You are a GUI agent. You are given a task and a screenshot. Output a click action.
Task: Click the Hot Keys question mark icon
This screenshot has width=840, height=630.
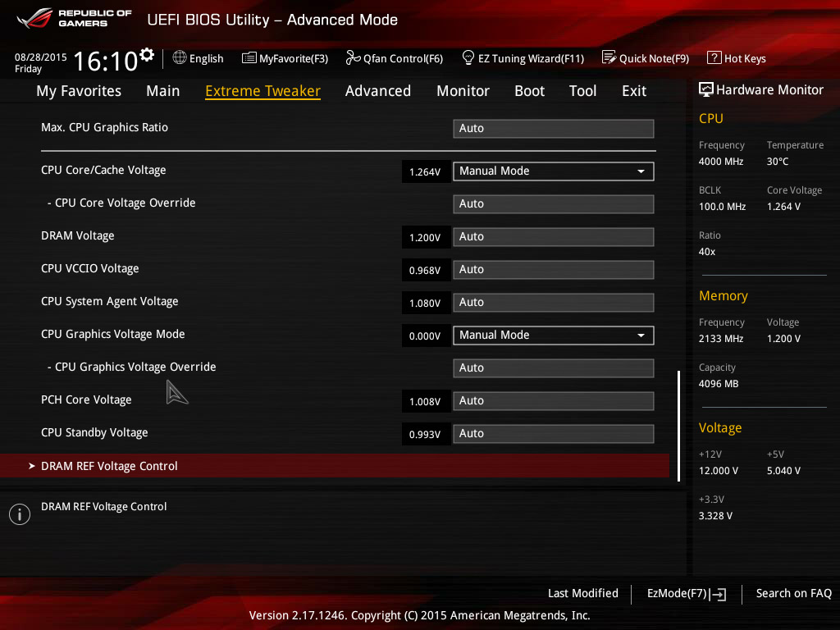coord(714,57)
